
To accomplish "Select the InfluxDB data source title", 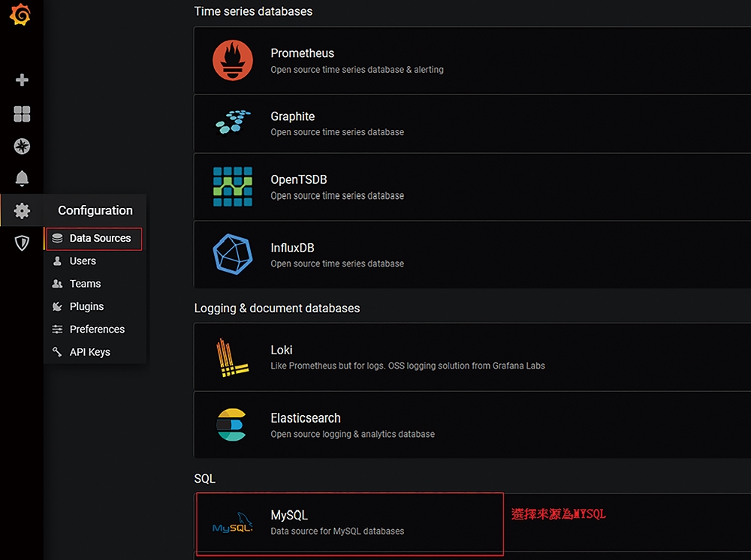I will pyautogui.click(x=293, y=248).
